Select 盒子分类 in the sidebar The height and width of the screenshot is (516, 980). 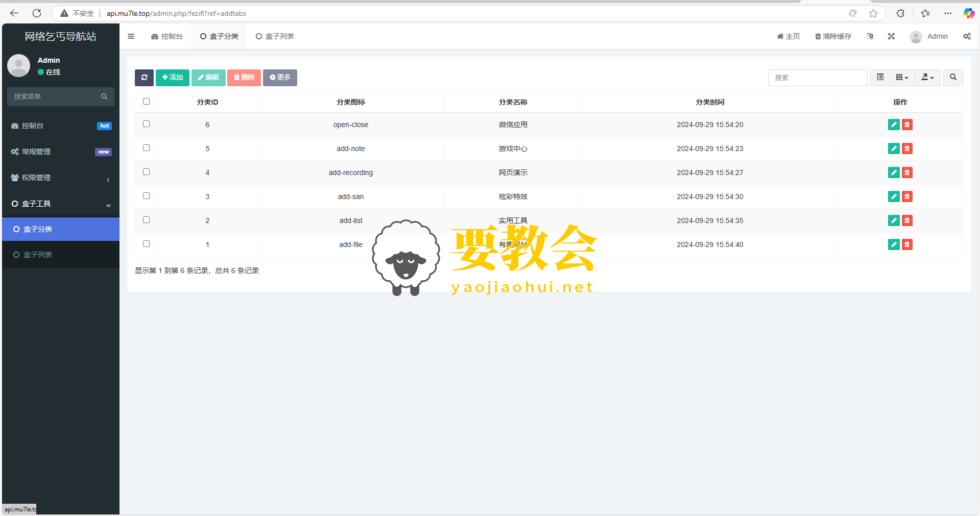(x=61, y=229)
